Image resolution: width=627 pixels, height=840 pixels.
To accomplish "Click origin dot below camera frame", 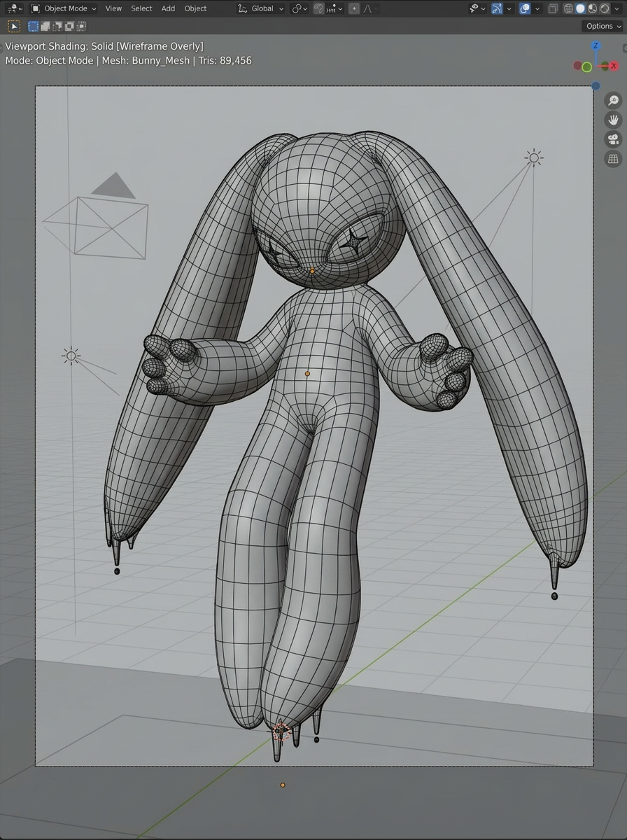I will point(283,785).
